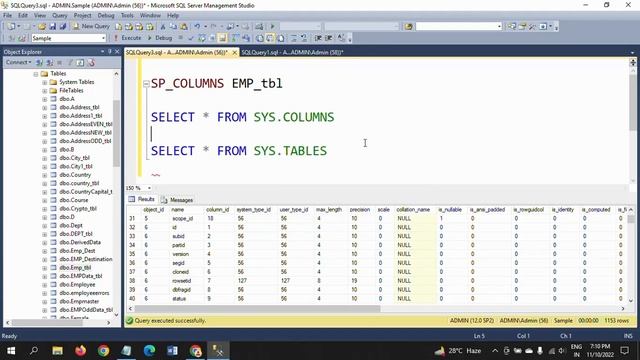Click the Object Explorer vertical scrollbar
The width and height of the screenshot is (640, 360).
tap(116, 133)
